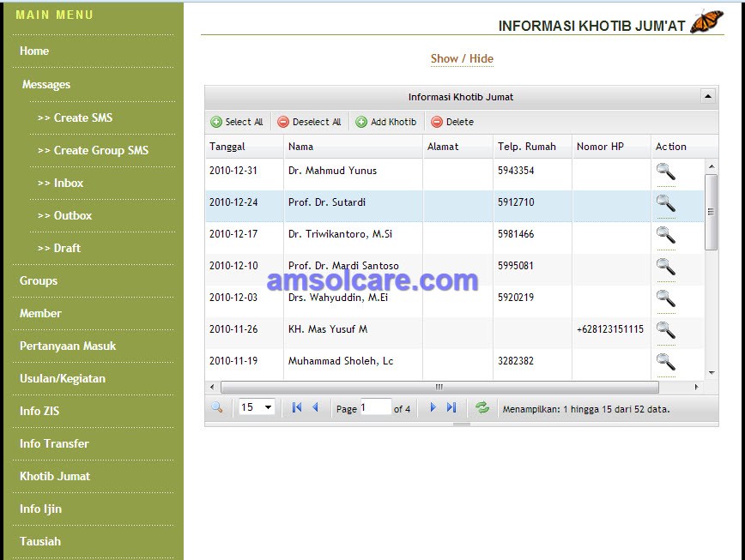Refresh the khotib data grid

point(482,407)
